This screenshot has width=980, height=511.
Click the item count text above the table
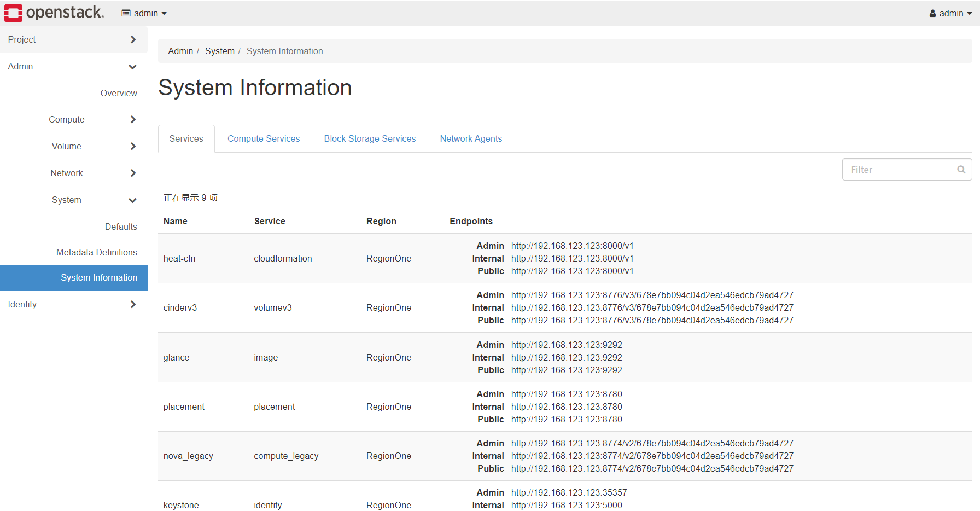tap(190, 198)
